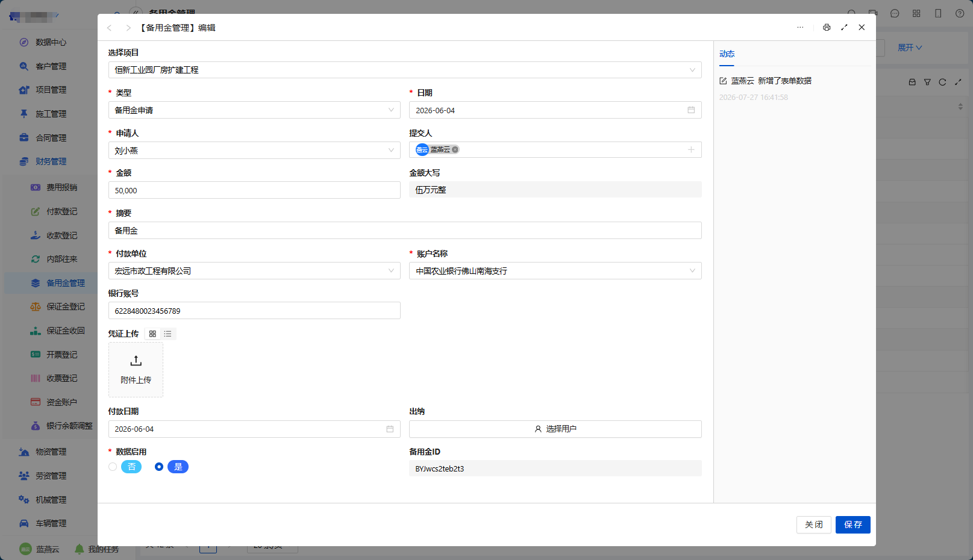The height and width of the screenshot is (560, 973).
Task: Click the filter funnel icon in background list
Action: (927, 82)
